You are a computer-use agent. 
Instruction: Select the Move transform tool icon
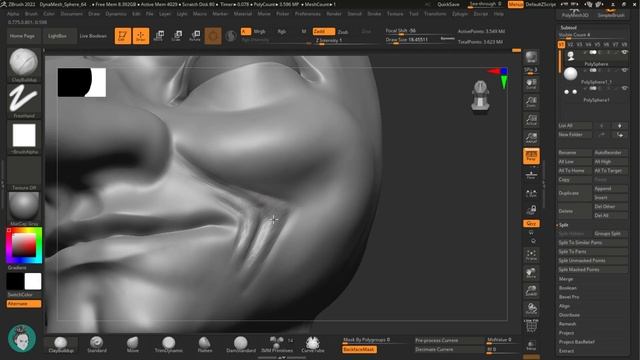coord(159,36)
